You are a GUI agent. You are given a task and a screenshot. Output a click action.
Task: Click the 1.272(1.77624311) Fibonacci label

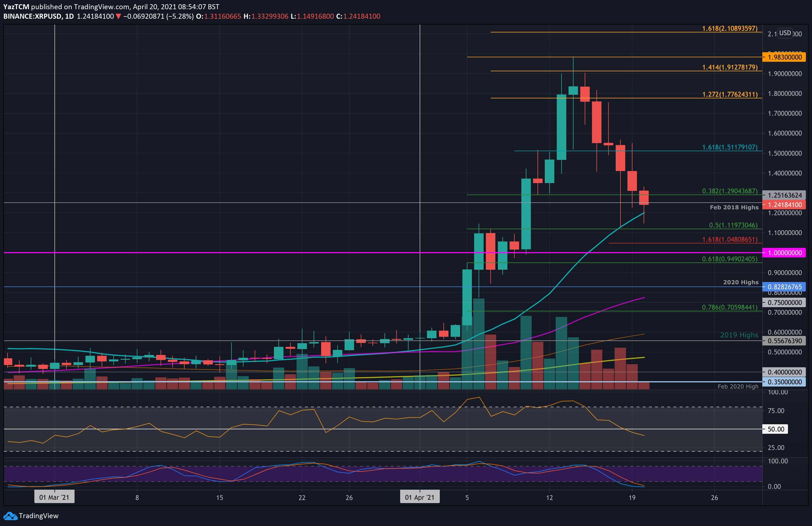[729, 94]
